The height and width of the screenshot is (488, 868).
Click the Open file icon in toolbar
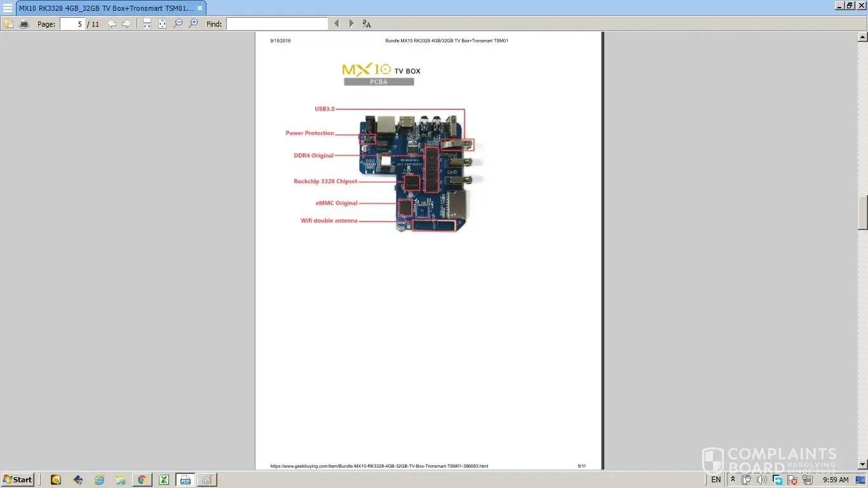(9, 24)
